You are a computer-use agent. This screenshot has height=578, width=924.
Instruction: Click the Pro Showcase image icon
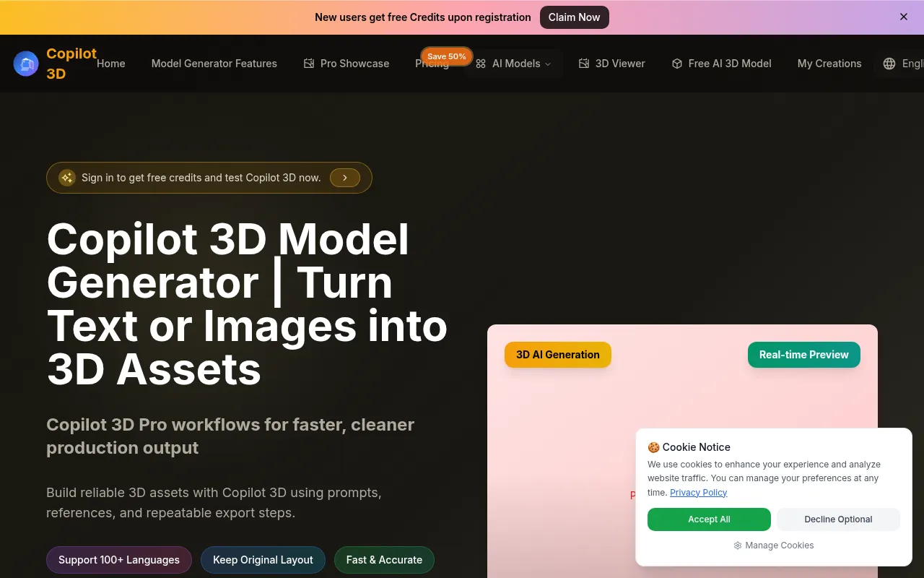click(309, 64)
